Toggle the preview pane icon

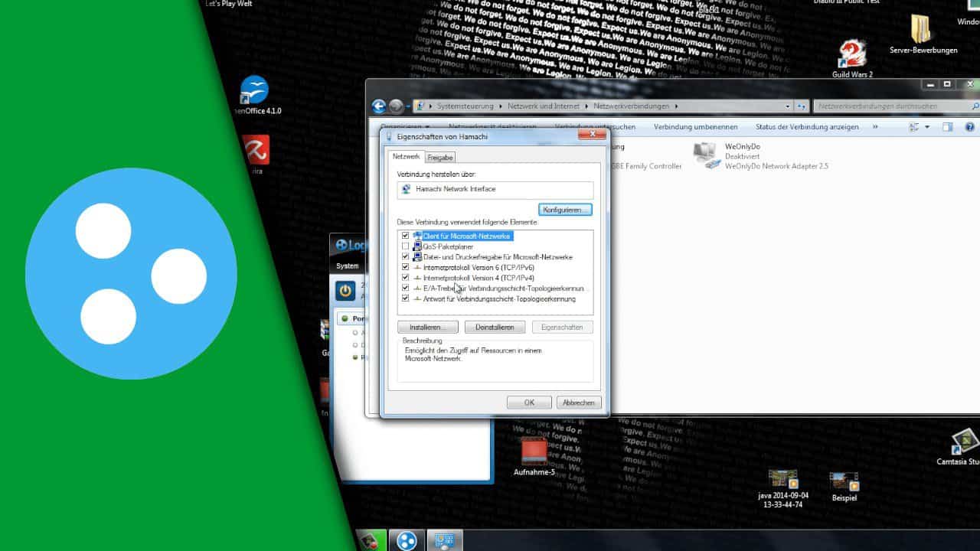click(948, 127)
